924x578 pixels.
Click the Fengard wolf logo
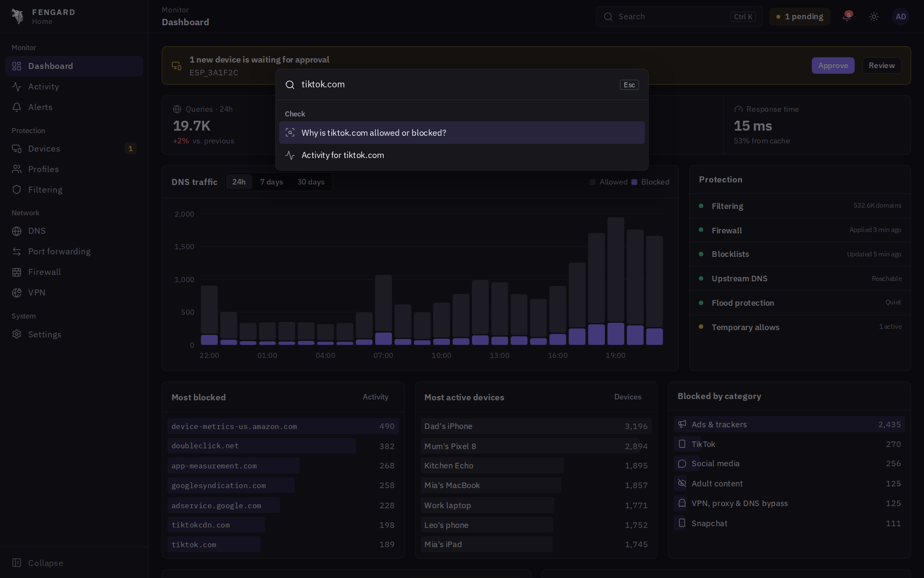(18, 16)
